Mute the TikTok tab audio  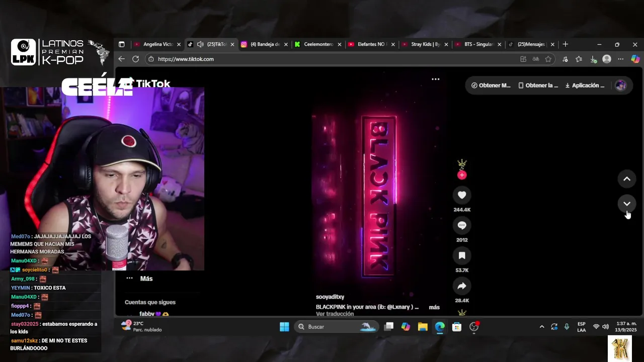click(x=200, y=44)
